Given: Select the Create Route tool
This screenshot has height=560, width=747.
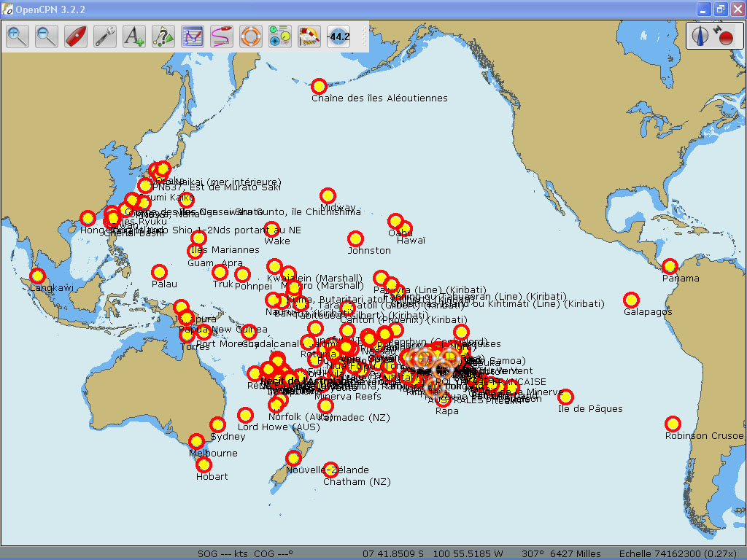Looking at the screenshot, I should tap(193, 36).
